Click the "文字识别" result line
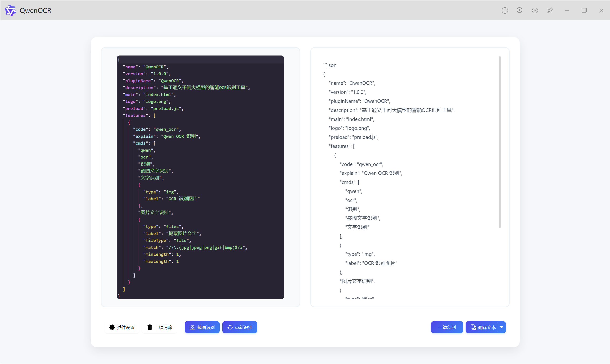This screenshot has width=610, height=364. point(357,227)
